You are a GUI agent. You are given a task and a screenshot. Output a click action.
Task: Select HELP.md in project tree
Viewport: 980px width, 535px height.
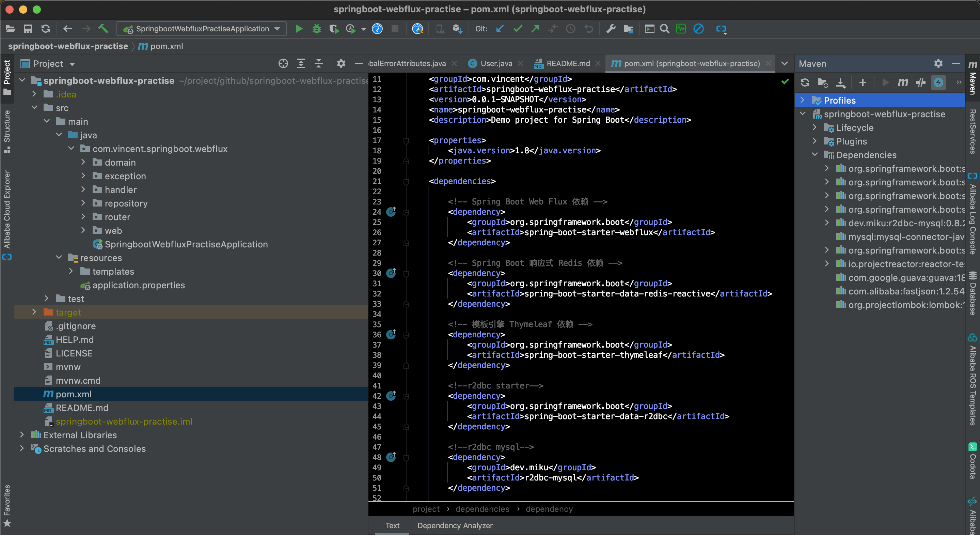pyautogui.click(x=69, y=340)
